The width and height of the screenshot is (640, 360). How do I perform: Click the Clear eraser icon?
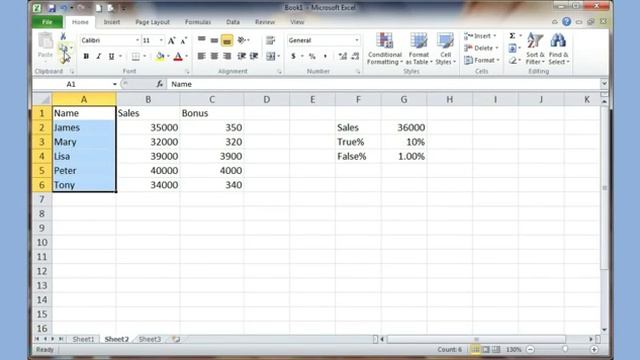click(x=512, y=61)
